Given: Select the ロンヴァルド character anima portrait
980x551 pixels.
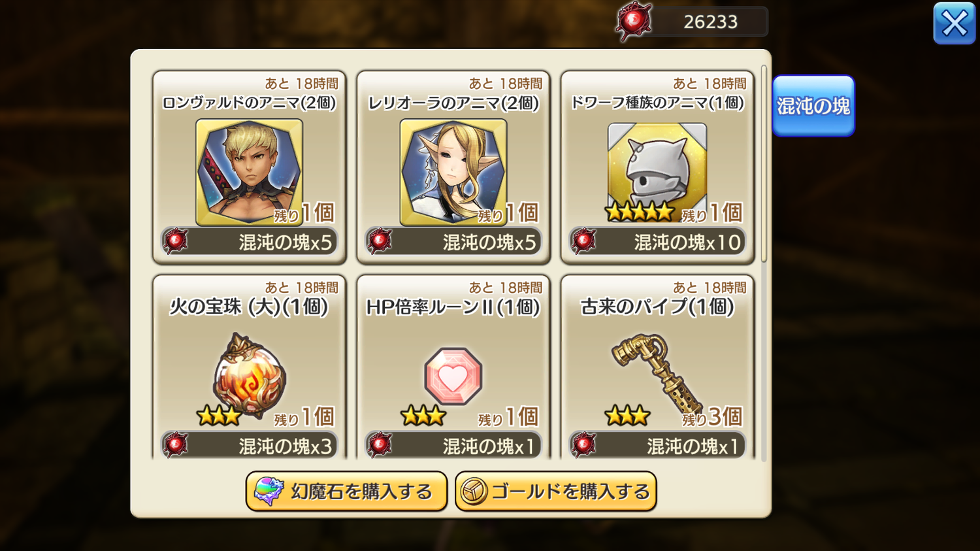Looking at the screenshot, I should point(249,172).
